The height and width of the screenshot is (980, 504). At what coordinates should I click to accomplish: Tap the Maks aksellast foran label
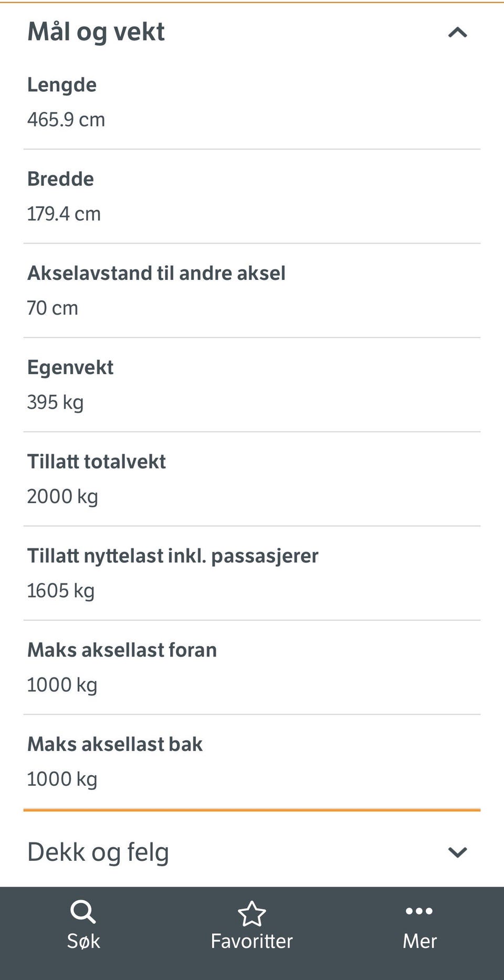click(x=122, y=650)
